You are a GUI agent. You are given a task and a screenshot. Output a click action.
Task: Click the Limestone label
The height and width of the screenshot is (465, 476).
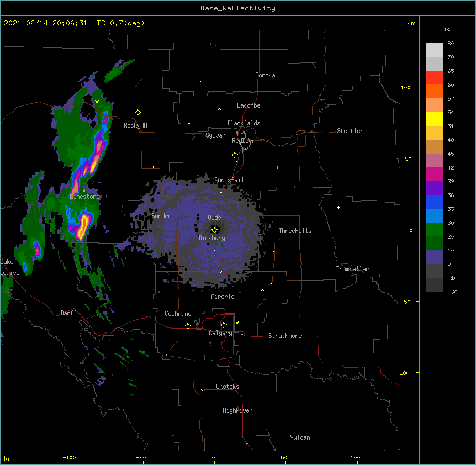pyautogui.click(x=84, y=197)
